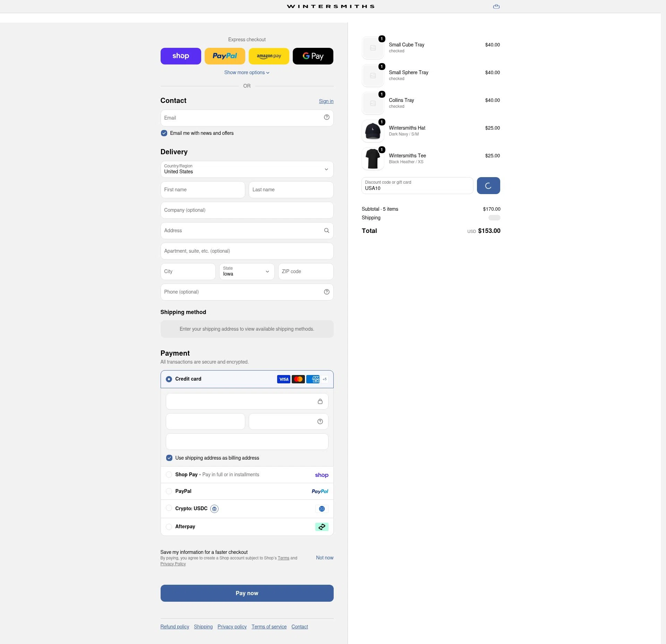Click the phone field help question icon
The height and width of the screenshot is (644, 666).
(x=326, y=292)
